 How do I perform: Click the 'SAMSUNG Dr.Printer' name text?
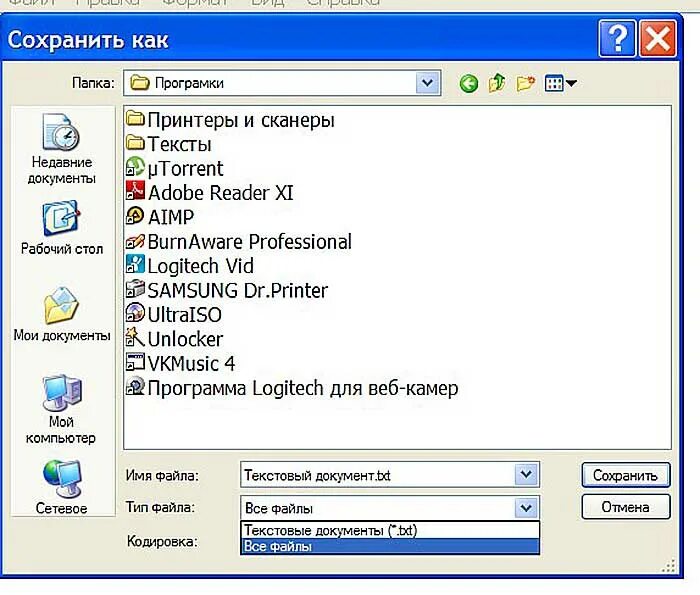238,291
